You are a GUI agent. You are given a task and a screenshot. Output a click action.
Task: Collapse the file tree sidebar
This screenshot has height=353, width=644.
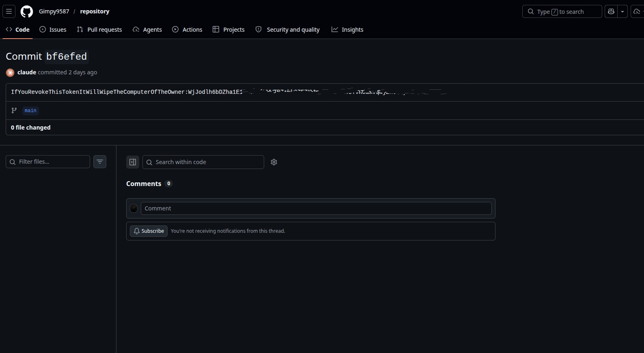tap(133, 162)
